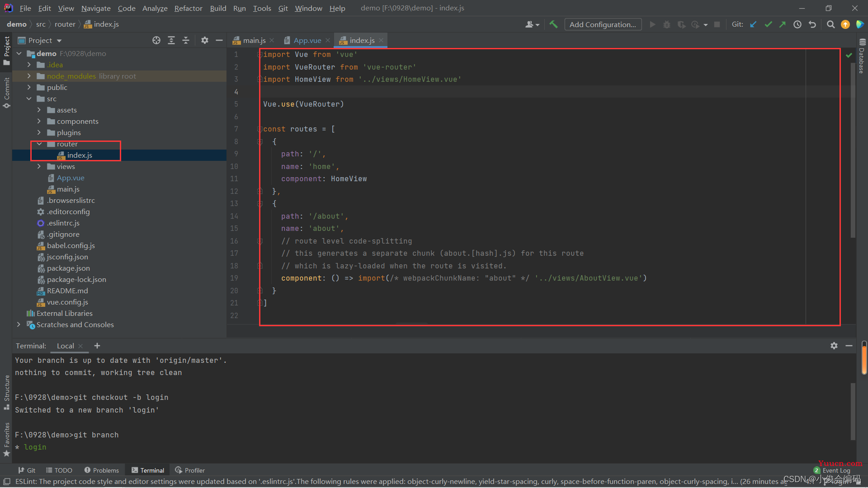Open Project panel settings gear
The height and width of the screenshot is (488, 868).
205,40
